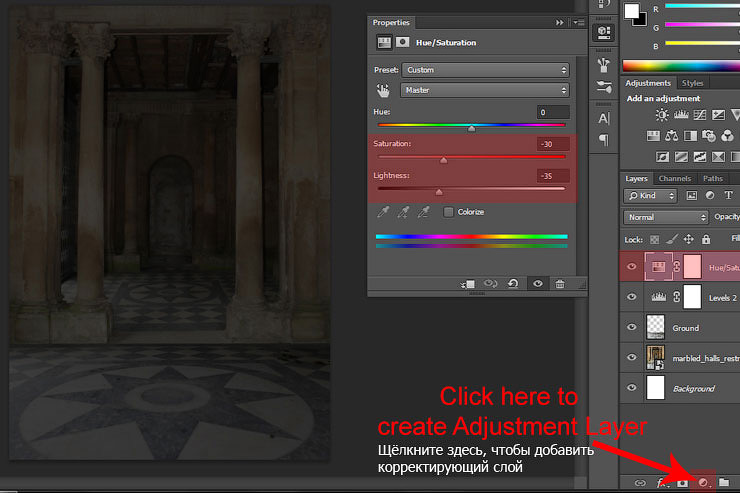The image size is (740, 493).
Task: Hide the Ground layer
Action: [631, 328]
